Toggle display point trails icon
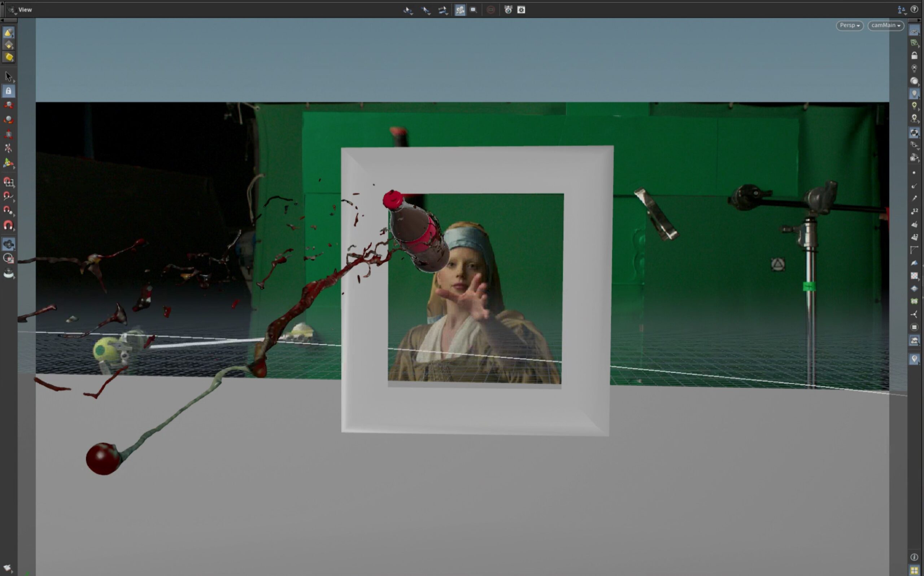 point(914,198)
